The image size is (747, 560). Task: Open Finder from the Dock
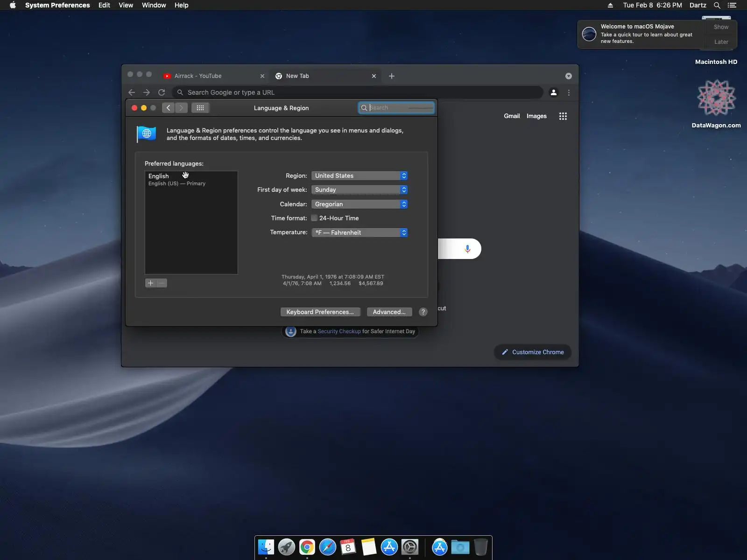[x=266, y=547]
